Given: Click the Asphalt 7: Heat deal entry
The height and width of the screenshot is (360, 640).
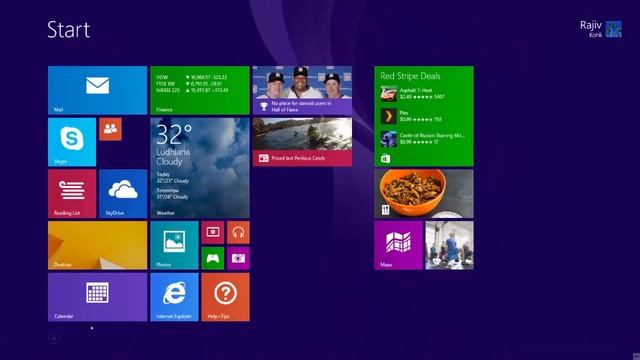Looking at the screenshot, I should [412, 93].
